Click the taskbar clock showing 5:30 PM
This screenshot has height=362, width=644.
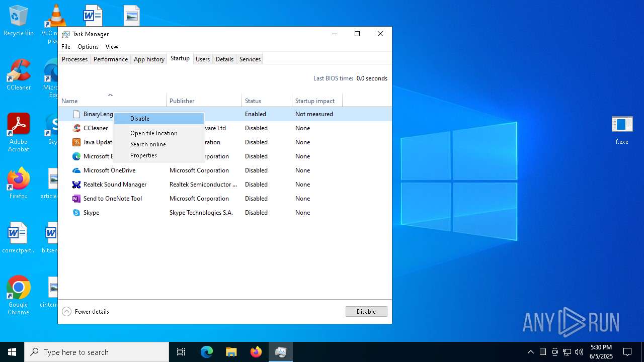601,352
